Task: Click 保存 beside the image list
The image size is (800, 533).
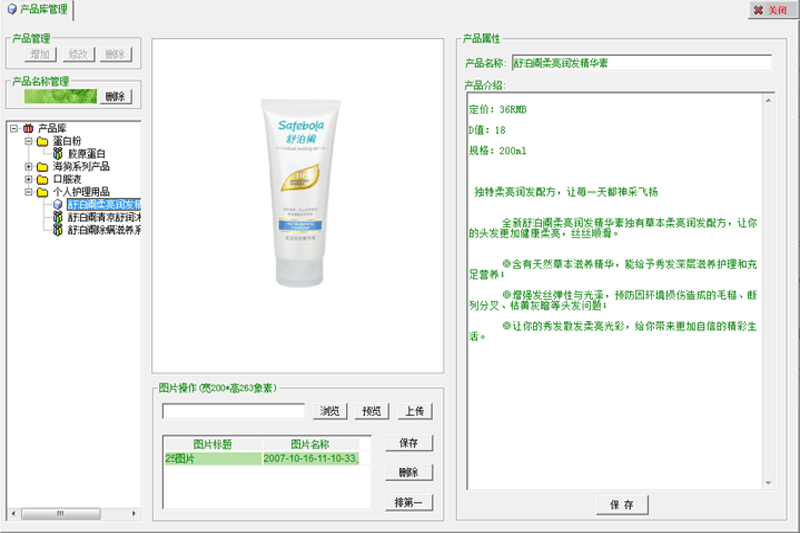Action: (409, 443)
